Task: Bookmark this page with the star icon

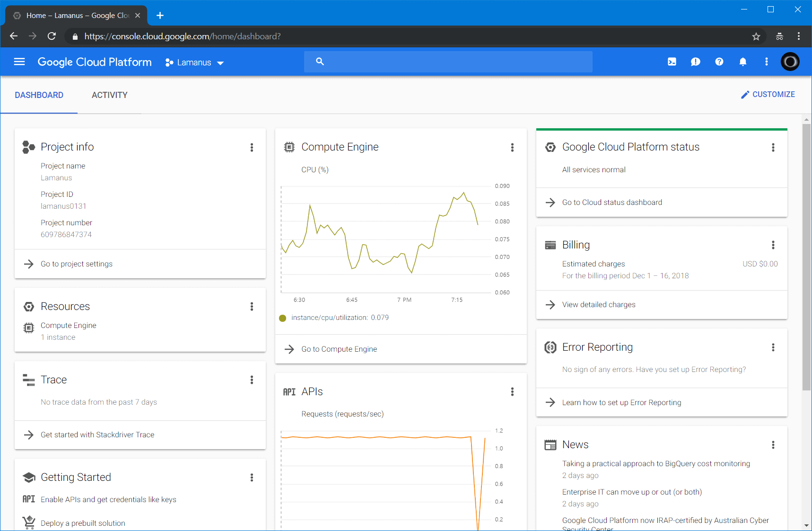Action: pos(756,36)
